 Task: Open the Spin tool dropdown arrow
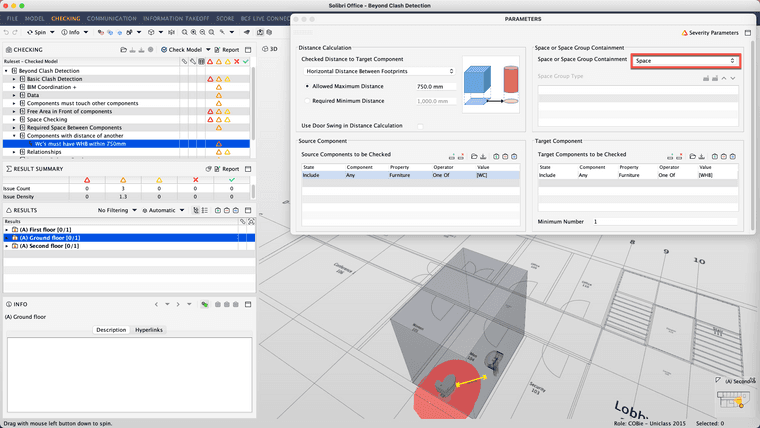click(x=52, y=32)
